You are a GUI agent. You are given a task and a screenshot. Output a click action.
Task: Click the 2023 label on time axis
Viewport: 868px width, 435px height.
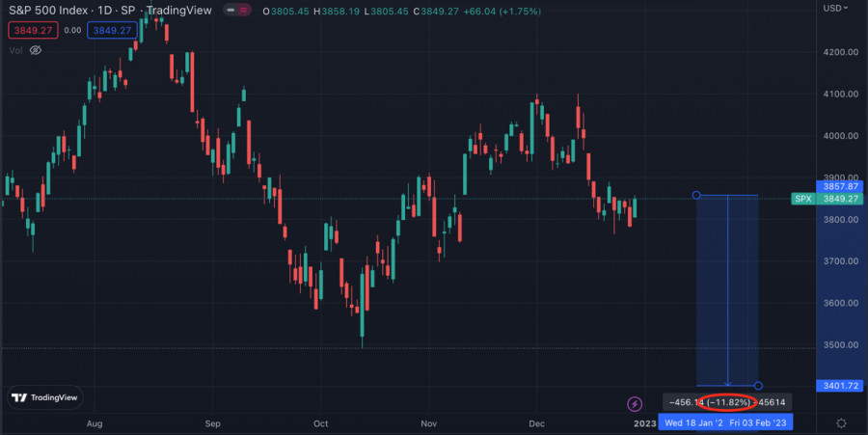tap(645, 423)
